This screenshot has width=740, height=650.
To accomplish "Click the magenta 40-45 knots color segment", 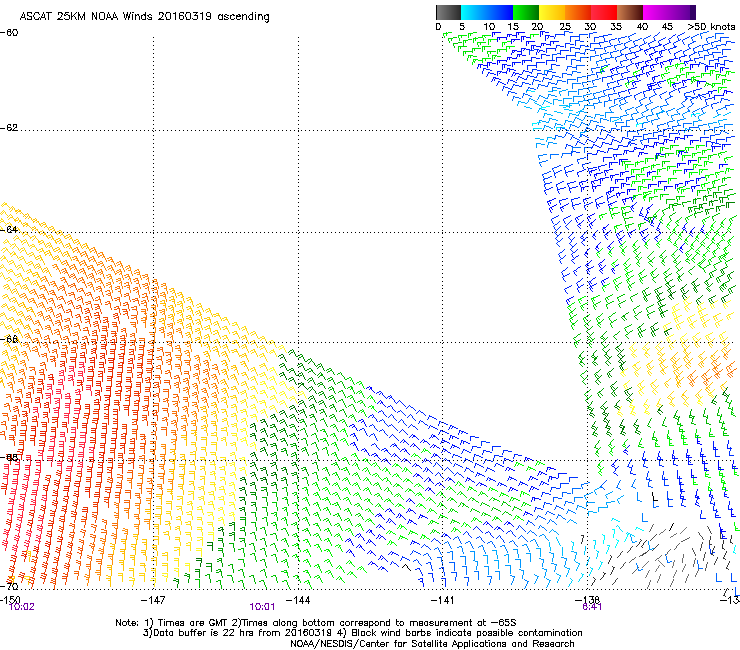I will point(656,12).
